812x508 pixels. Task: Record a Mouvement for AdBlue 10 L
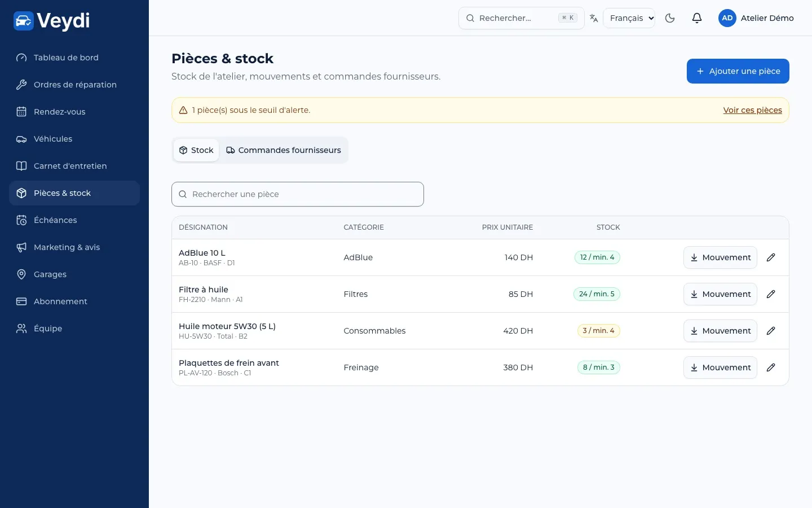(x=720, y=257)
